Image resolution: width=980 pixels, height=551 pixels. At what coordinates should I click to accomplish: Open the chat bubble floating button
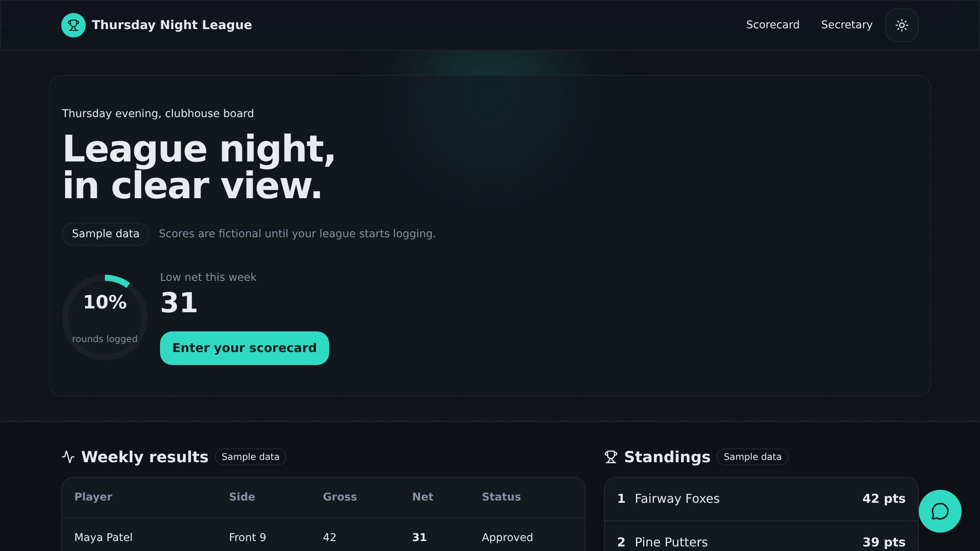tap(940, 511)
